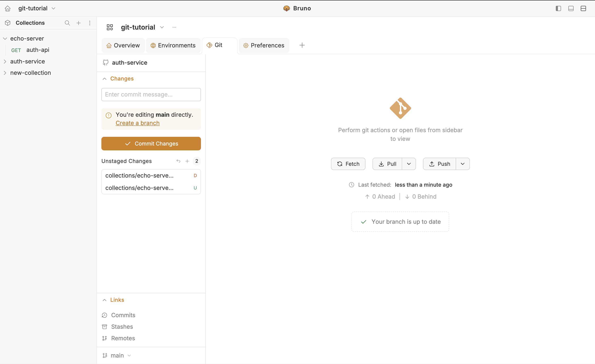Open the git-tutorial ellipsis menu
This screenshot has width=595, height=364.
point(174,27)
